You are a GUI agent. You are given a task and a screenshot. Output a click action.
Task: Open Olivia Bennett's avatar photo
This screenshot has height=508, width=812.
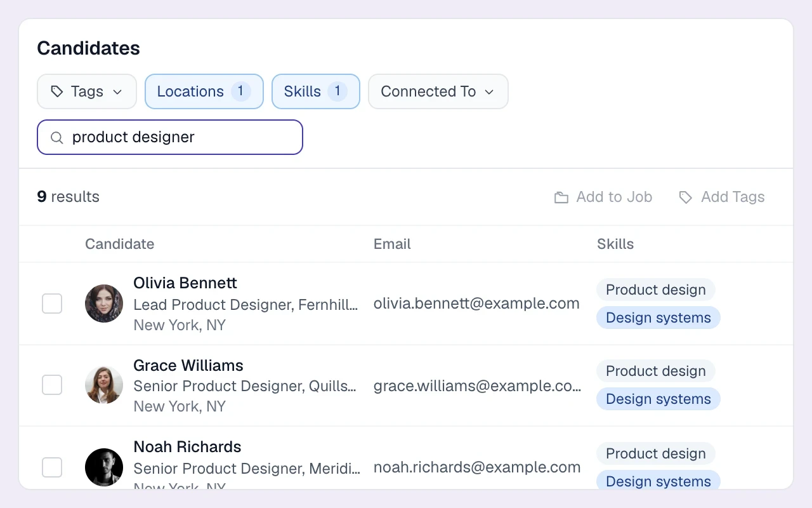pos(104,304)
